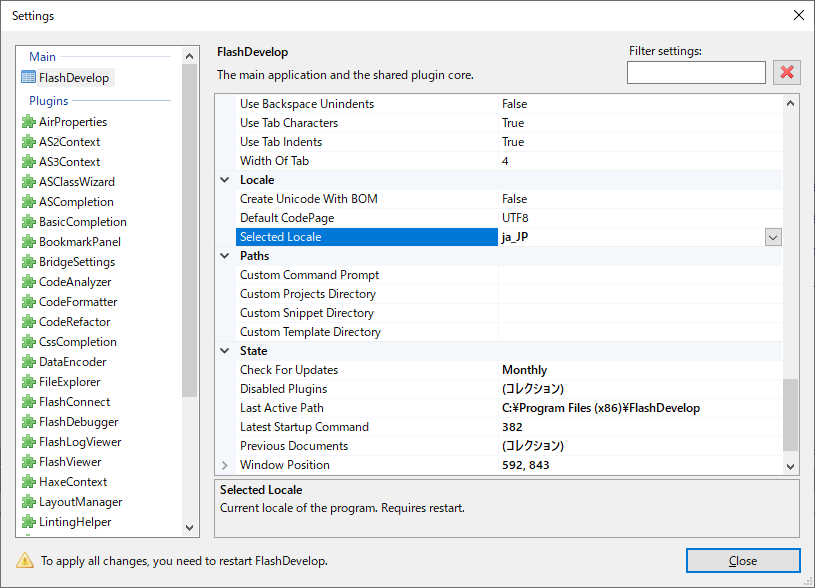
Task: Select the CodeFormatter plugin icon
Action: click(28, 302)
